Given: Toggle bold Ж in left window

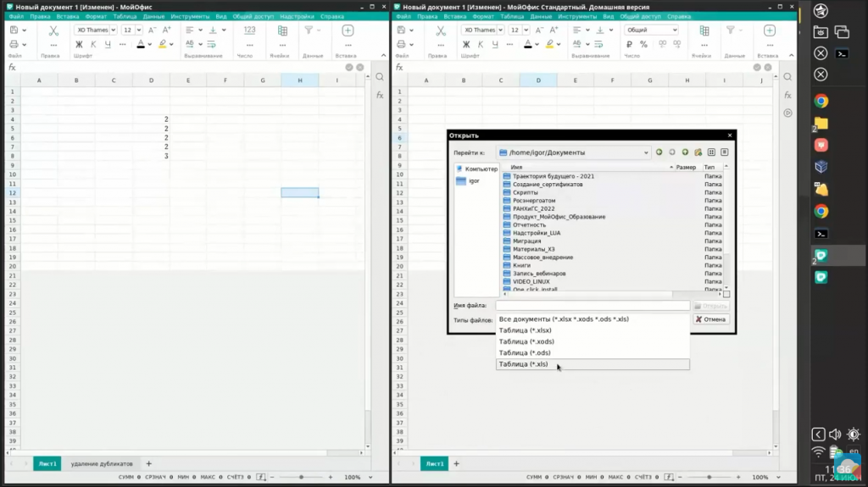Looking at the screenshot, I should [79, 44].
